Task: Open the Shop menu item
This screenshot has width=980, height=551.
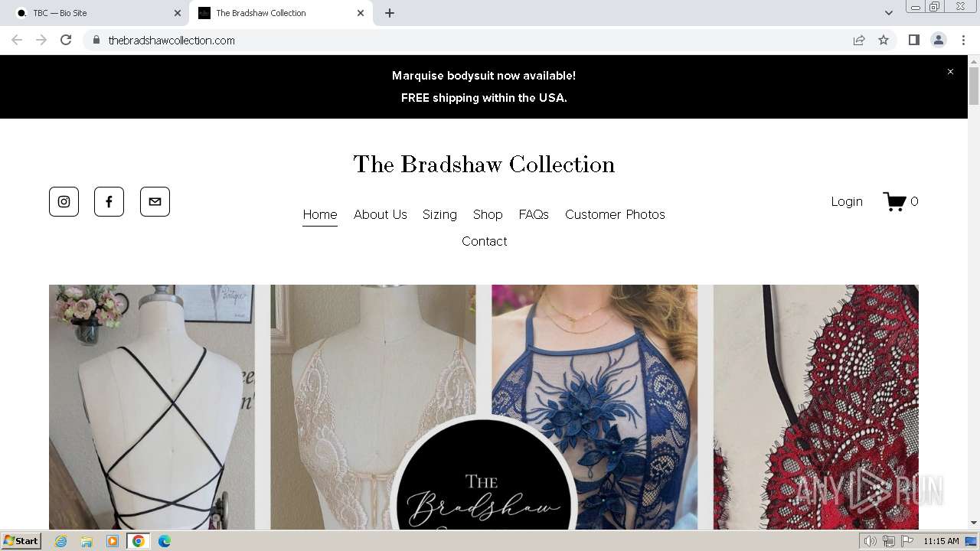Action: coord(488,215)
